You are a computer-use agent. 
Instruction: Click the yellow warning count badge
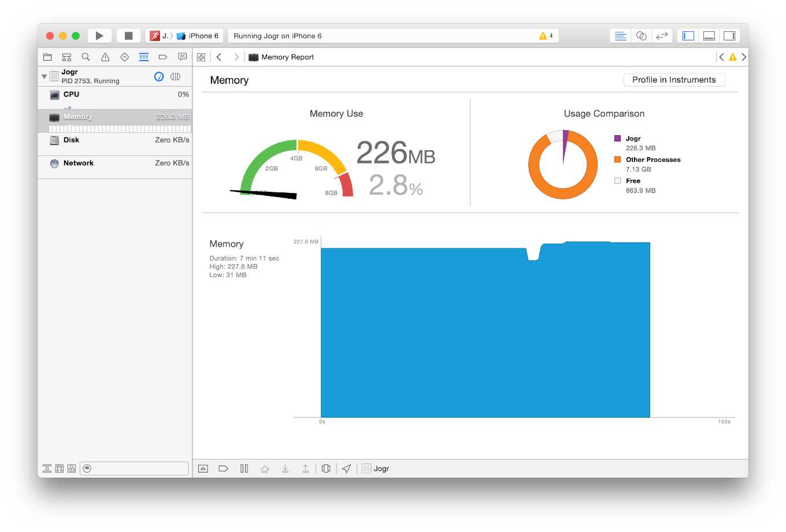tap(546, 36)
